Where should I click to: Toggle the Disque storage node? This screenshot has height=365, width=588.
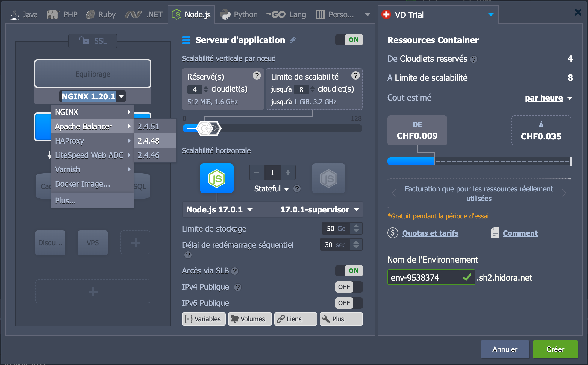tap(50, 243)
